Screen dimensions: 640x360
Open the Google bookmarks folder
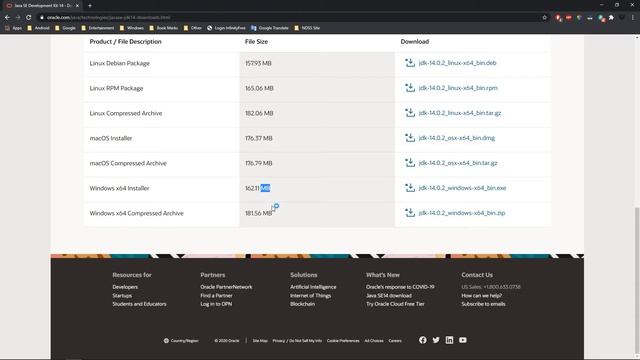(65, 28)
